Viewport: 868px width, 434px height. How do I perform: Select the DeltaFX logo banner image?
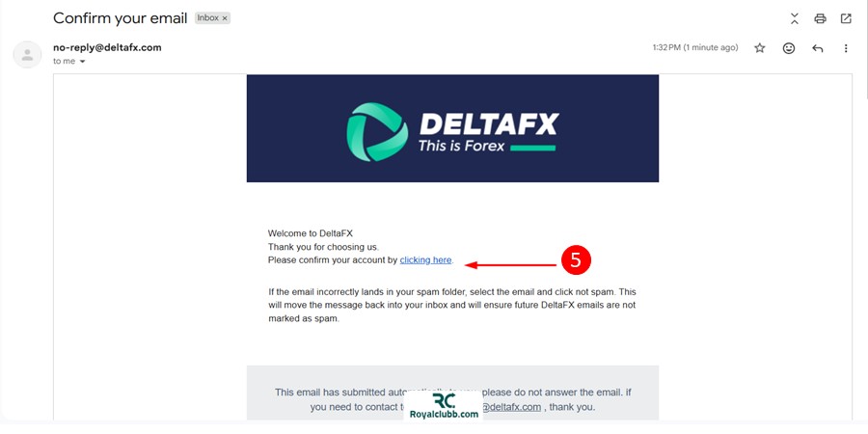[452, 128]
